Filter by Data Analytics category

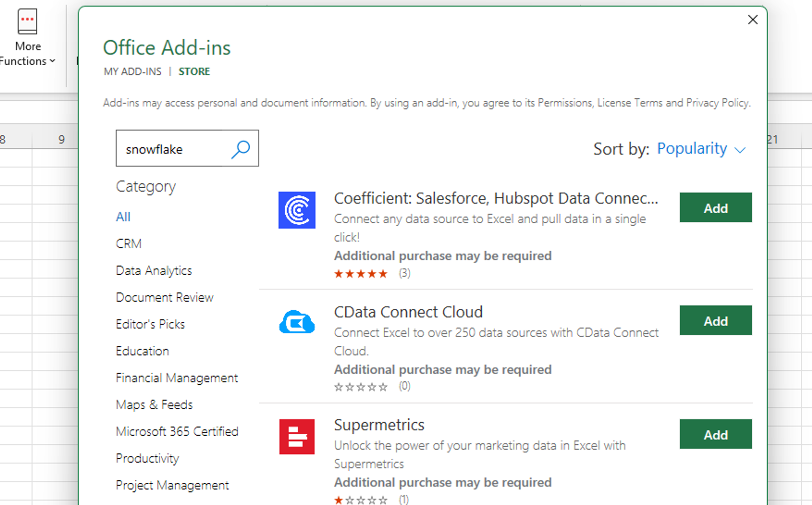pos(154,271)
